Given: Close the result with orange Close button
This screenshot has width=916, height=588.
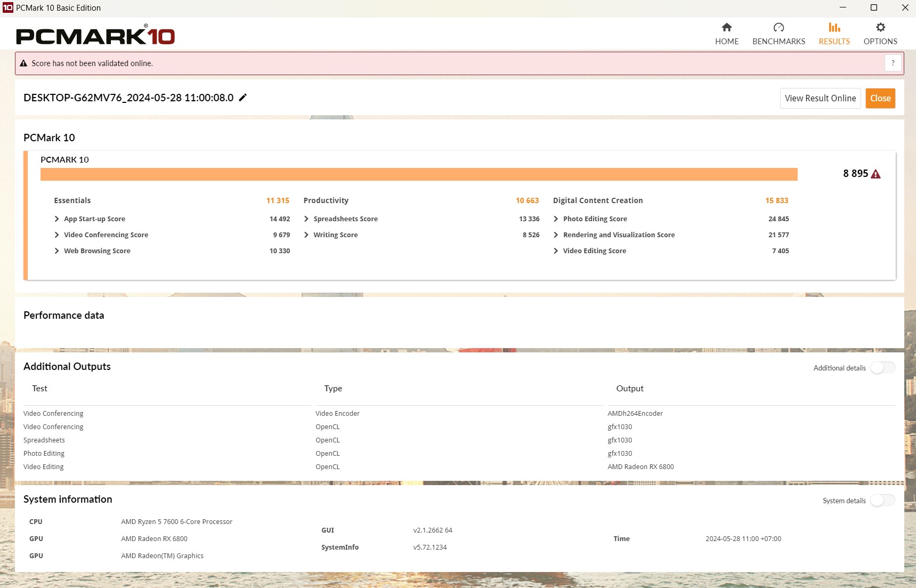Looking at the screenshot, I should pyautogui.click(x=880, y=98).
